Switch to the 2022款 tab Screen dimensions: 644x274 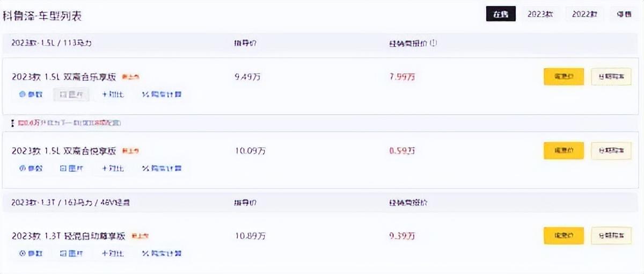pyautogui.click(x=584, y=15)
